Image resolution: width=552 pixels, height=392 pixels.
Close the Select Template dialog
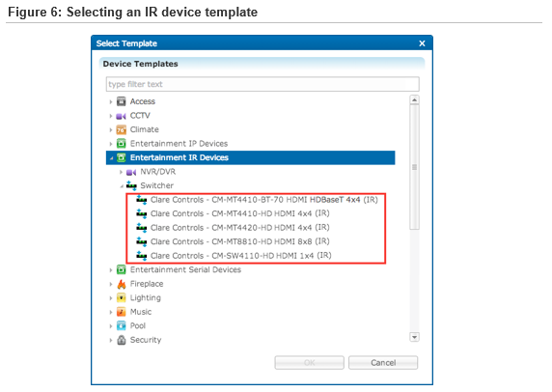(422, 43)
